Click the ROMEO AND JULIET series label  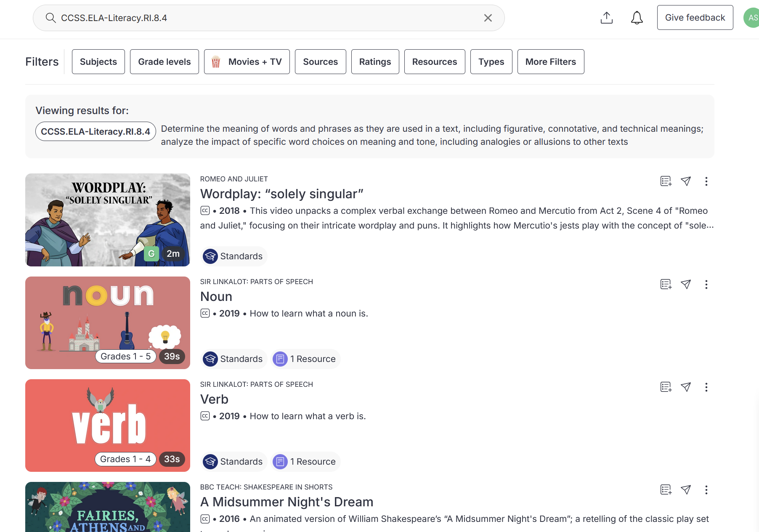pyautogui.click(x=234, y=179)
